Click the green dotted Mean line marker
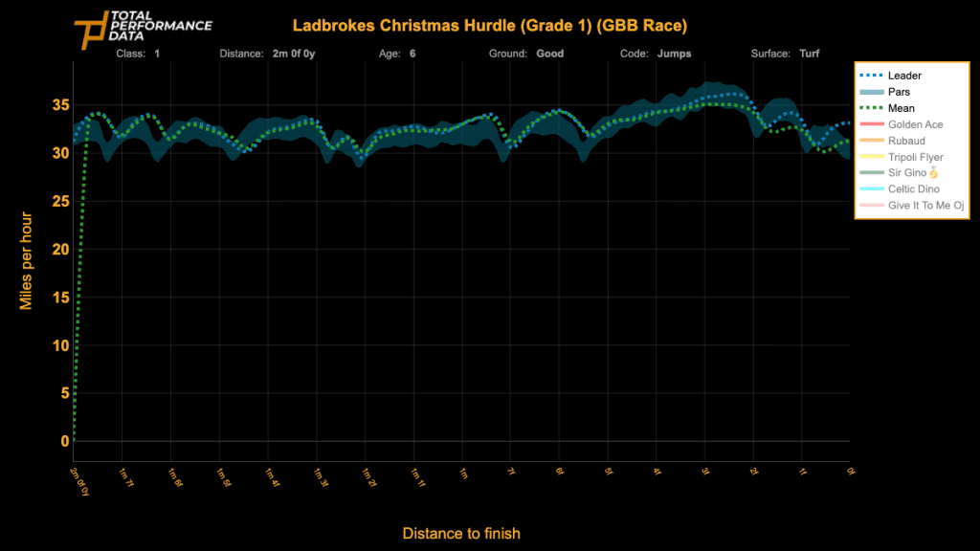The width and height of the screenshot is (980, 551). pos(869,105)
